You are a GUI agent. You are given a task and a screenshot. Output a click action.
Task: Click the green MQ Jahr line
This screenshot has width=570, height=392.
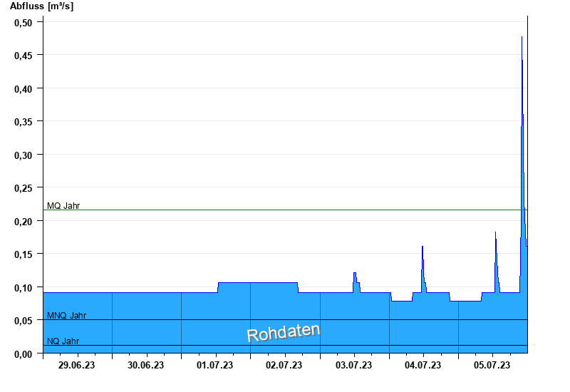[286, 210]
